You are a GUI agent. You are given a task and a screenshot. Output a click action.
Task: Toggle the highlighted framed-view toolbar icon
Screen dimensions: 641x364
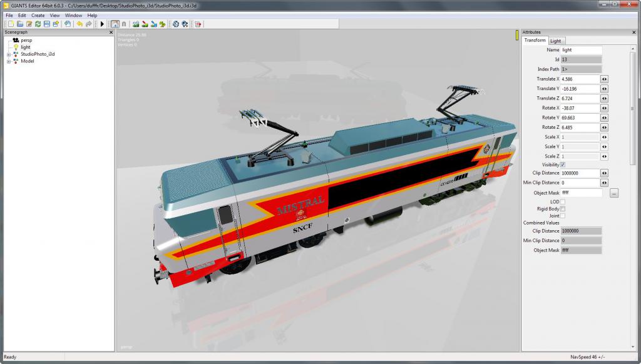(x=115, y=24)
